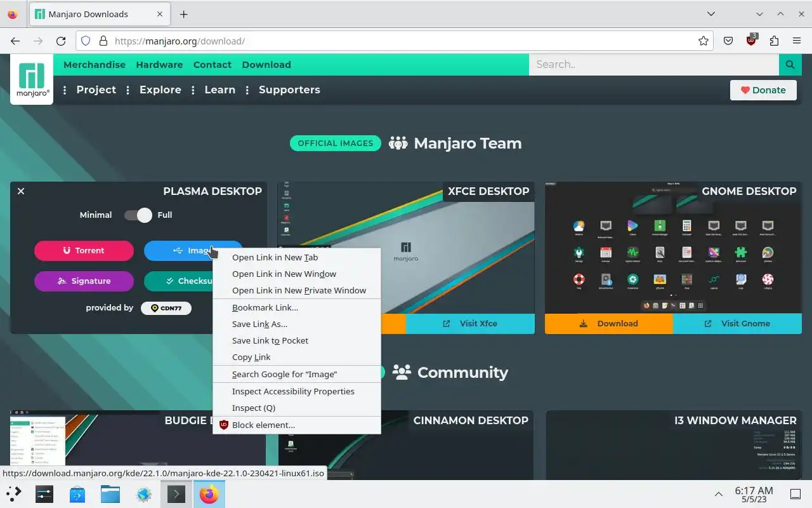Screen dimensions: 812x508
Task: Bookmark this page with the star icon
Action: click(x=703, y=41)
